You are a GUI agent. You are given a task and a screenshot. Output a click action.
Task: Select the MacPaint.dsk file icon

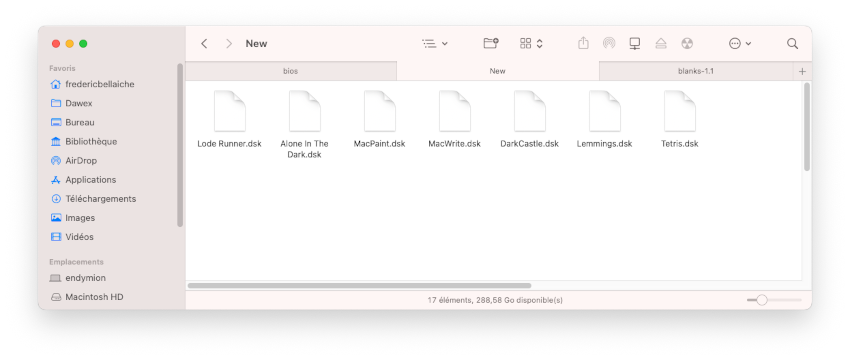click(379, 111)
